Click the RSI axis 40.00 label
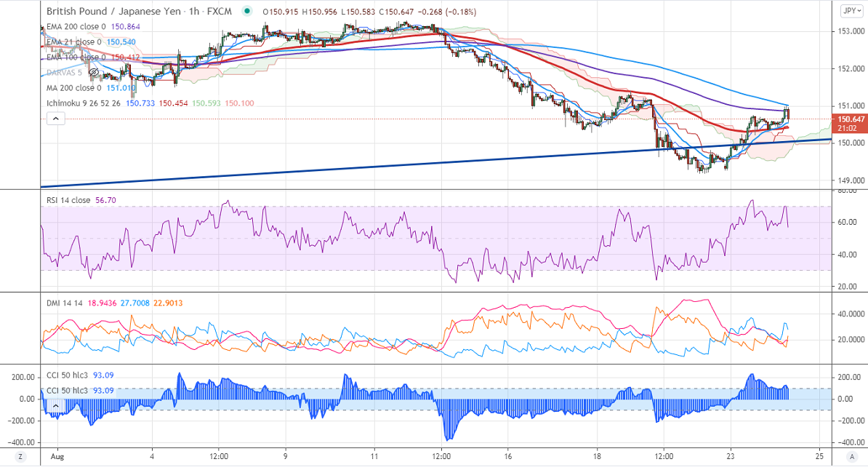The width and height of the screenshot is (868, 470). (x=848, y=255)
